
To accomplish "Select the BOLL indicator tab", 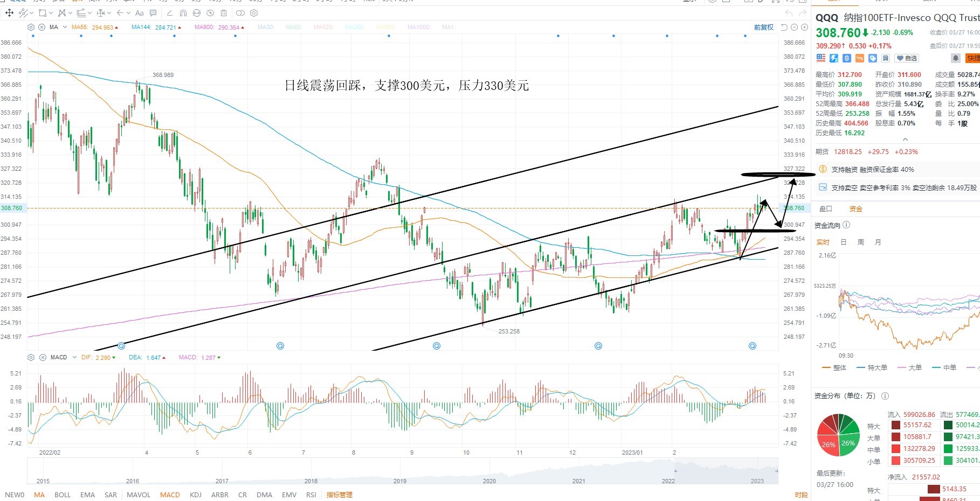I will coord(63,495).
